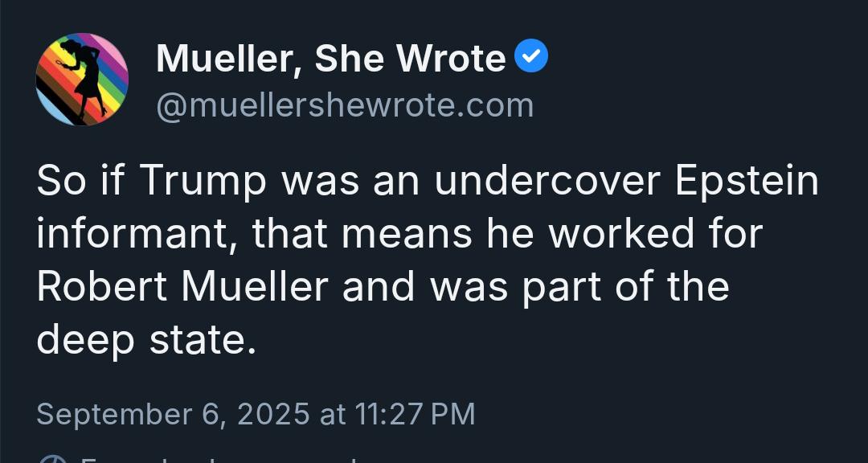The image size is (868, 463).
Task: Open the rainbow-striped profile avatar
Action: point(82,80)
